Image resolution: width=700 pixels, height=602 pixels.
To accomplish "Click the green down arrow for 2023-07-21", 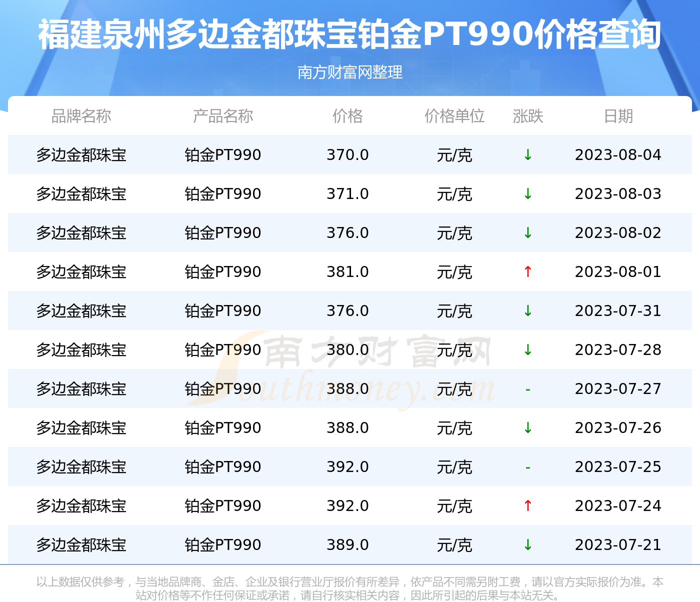I will [528, 545].
